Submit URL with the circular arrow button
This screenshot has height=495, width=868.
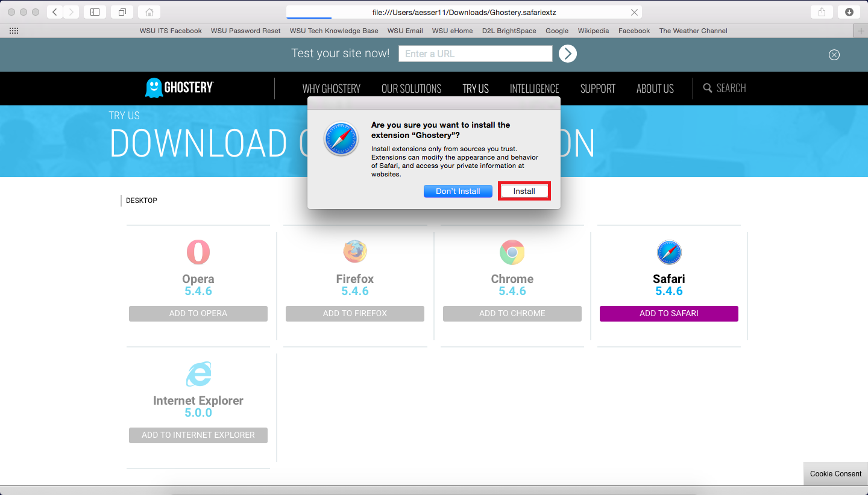[567, 54]
